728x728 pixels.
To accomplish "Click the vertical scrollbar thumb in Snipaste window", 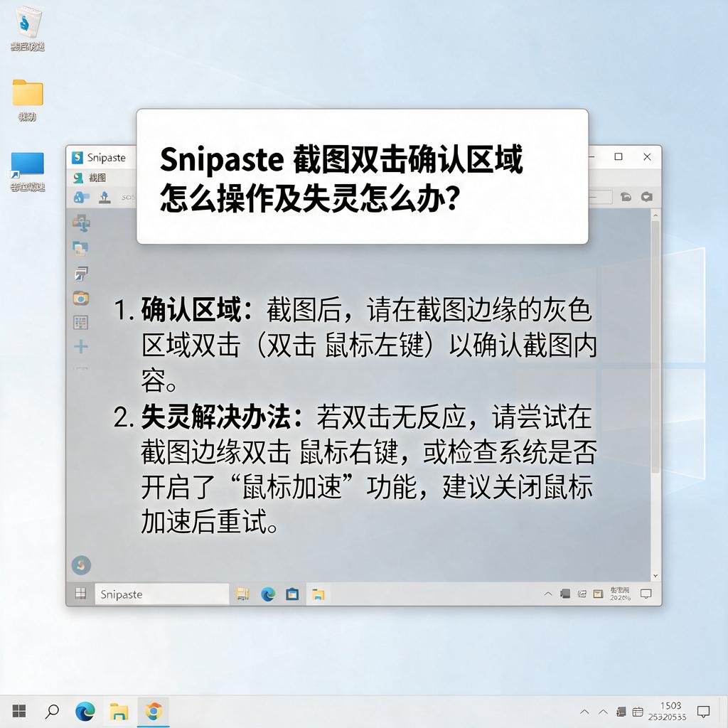I will click(655, 347).
